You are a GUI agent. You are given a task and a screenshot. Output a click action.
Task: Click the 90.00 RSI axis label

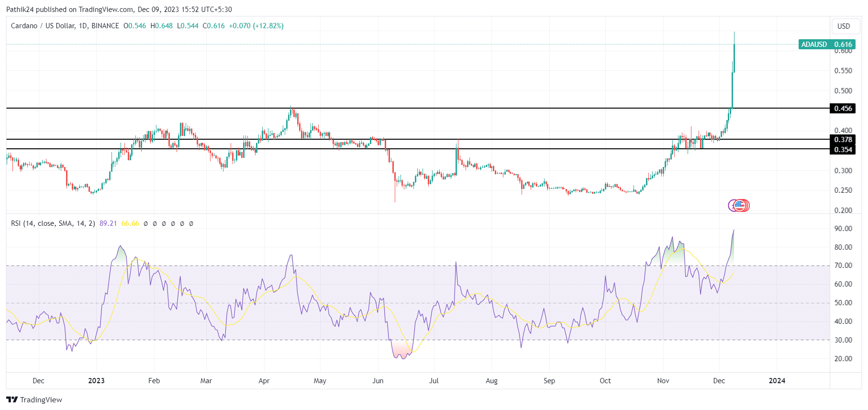pyautogui.click(x=843, y=229)
